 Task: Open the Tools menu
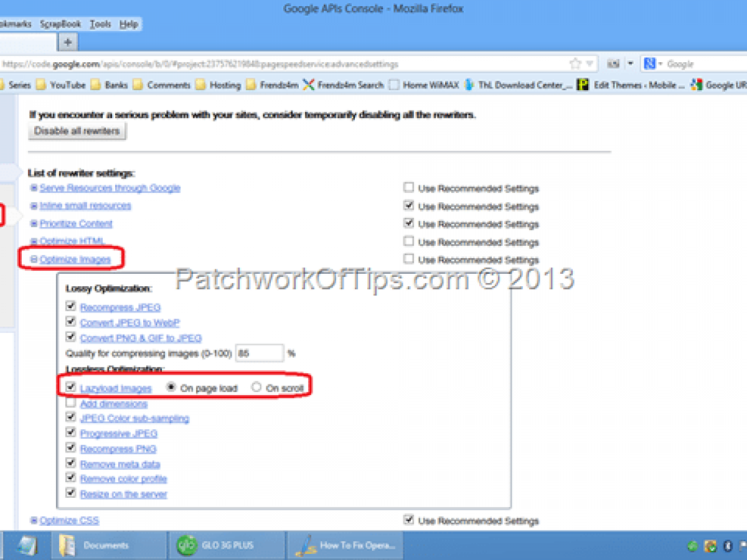(x=100, y=24)
